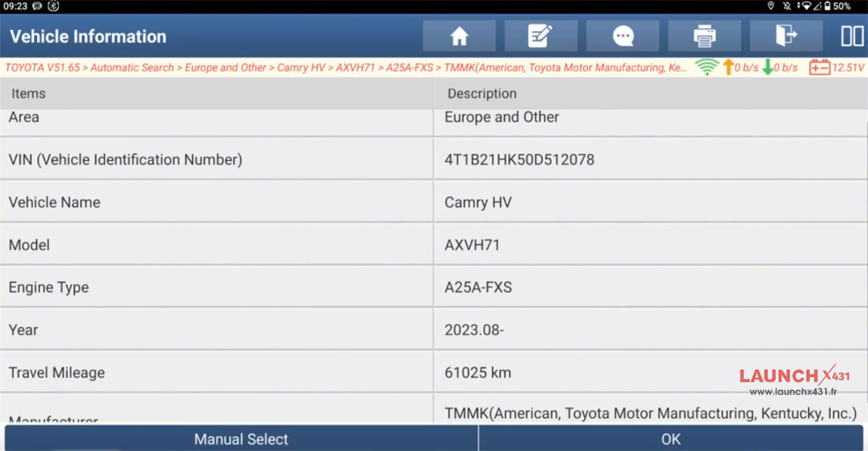Tap the Engine Type row label

[x=49, y=288]
